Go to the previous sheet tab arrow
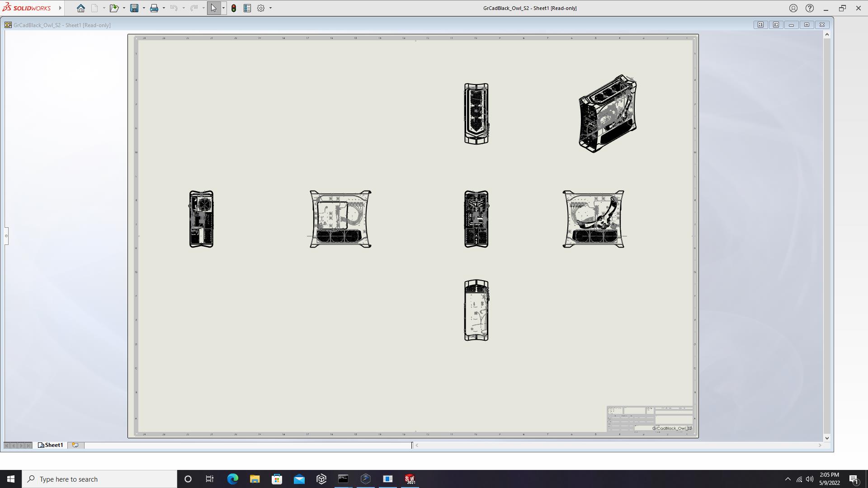Screen dimensions: 868x488 [14, 446]
